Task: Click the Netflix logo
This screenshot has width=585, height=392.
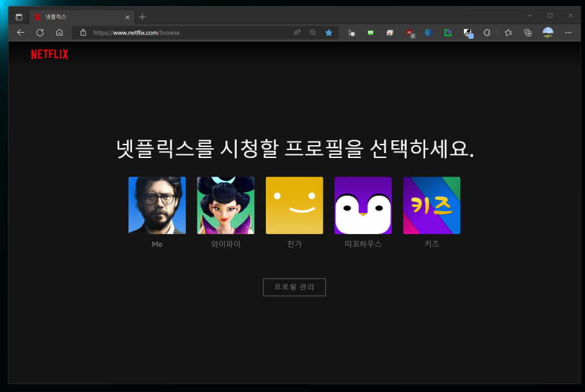Action: pyautogui.click(x=49, y=54)
